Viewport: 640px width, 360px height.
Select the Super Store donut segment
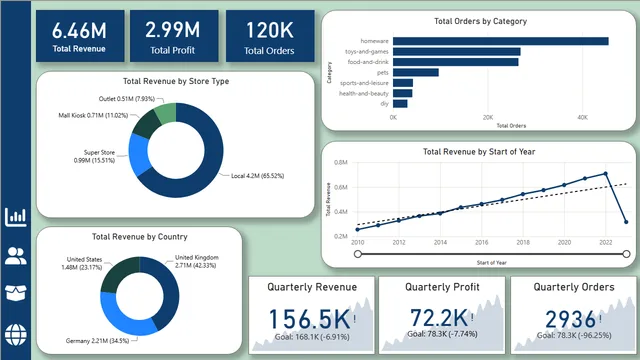[x=138, y=154]
